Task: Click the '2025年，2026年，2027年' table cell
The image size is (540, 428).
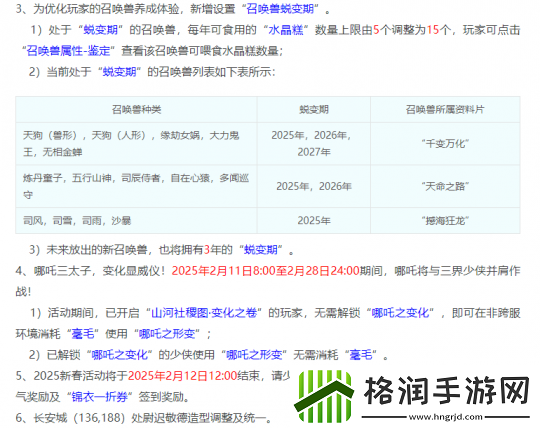Action: click(314, 144)
